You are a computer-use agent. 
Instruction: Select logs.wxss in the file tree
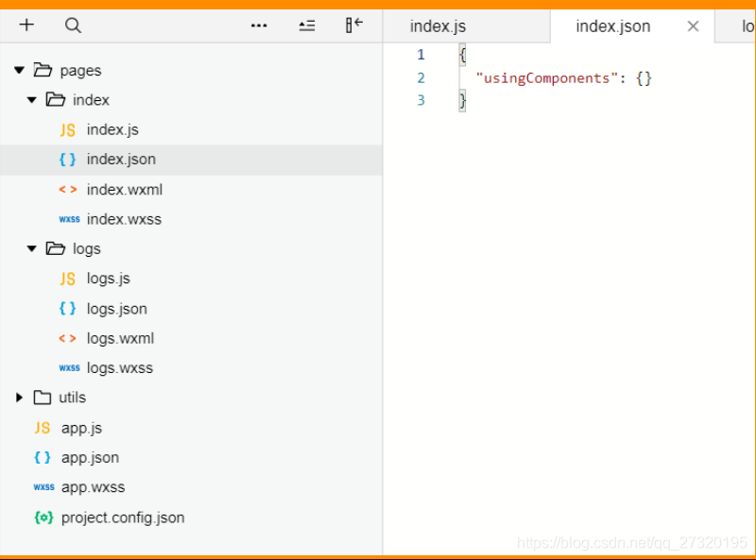119,367
